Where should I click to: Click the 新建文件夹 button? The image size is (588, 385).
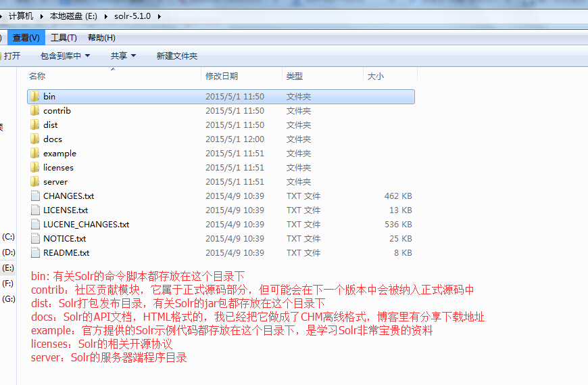[177, 56]
